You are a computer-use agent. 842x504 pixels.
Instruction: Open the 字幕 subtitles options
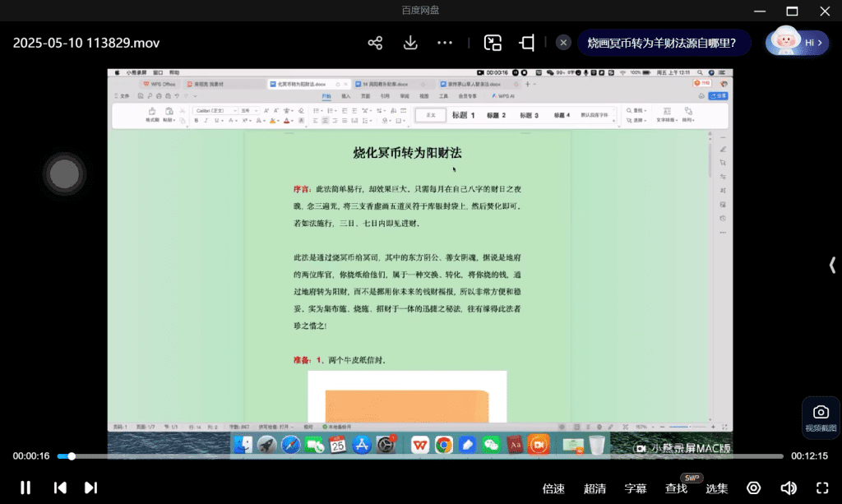(636, 488)
